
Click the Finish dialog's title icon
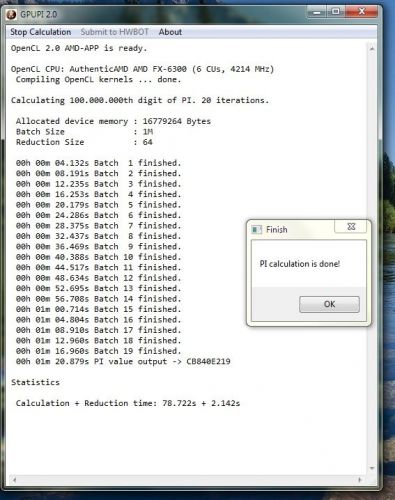click(x=256, y=229)
